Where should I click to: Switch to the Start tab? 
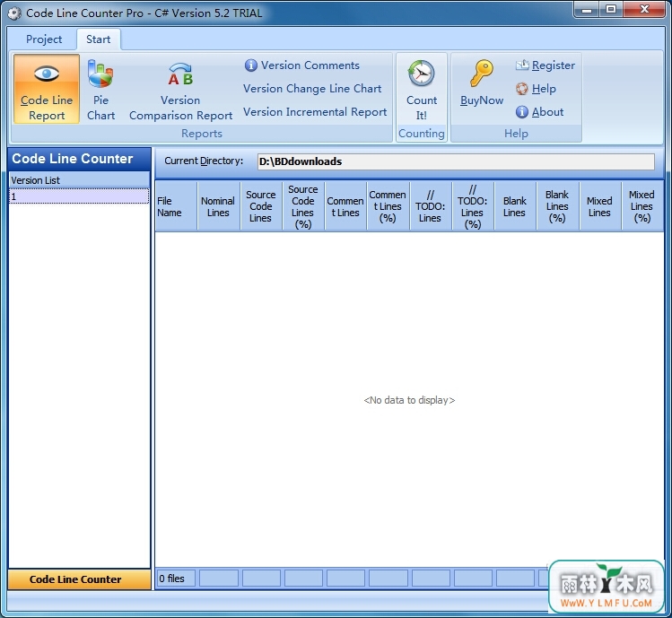[x=98, y=39]
